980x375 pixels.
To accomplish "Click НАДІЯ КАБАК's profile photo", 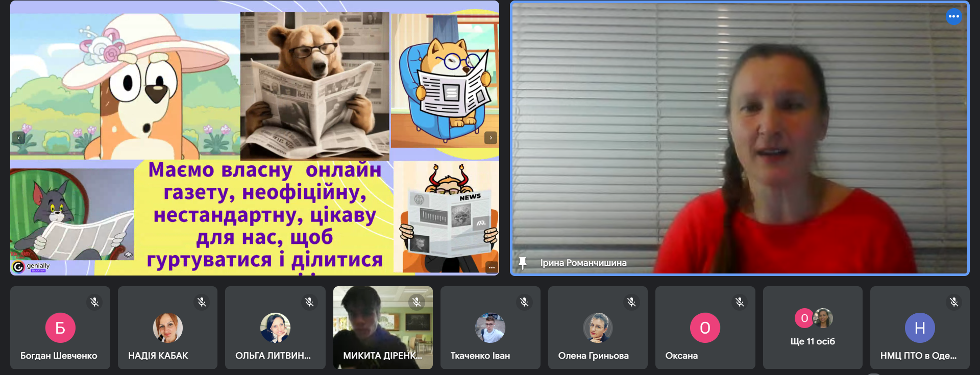I will (x=167, y=328).
